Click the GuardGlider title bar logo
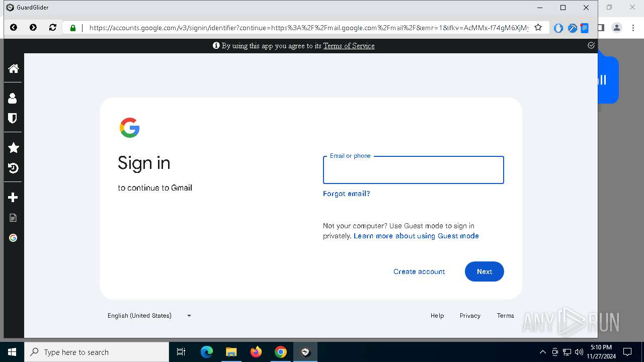Screen dimensions: 644x362 (x=10, y=8)
